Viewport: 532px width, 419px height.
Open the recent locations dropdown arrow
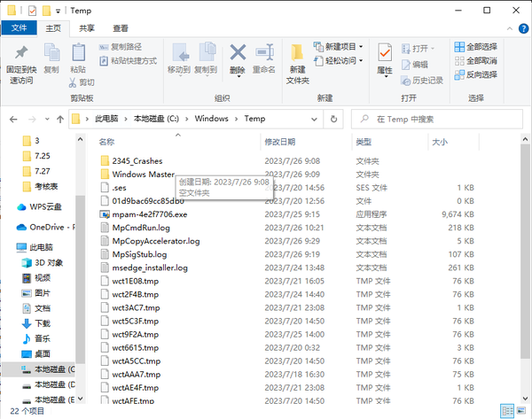47,120
